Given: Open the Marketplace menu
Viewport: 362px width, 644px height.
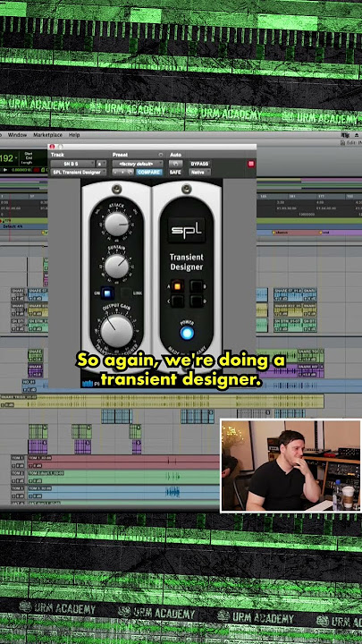Looking at the screenshot, I should point(47,135).
